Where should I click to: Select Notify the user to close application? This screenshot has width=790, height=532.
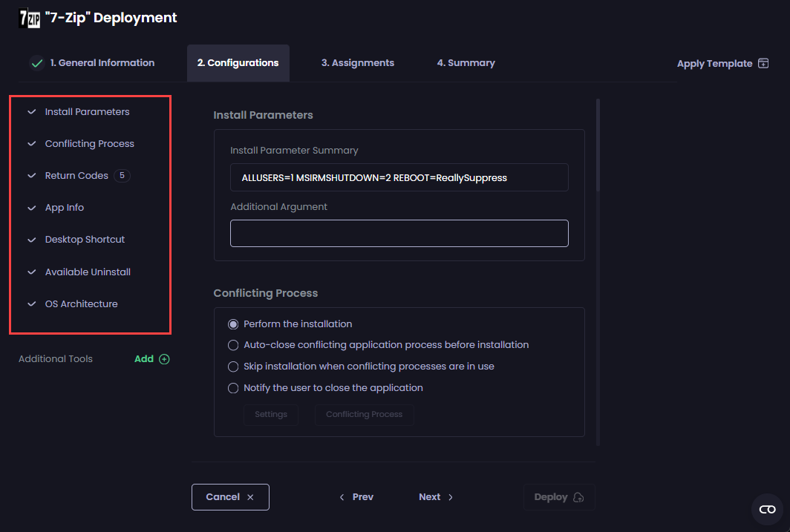tap(234, 388)
